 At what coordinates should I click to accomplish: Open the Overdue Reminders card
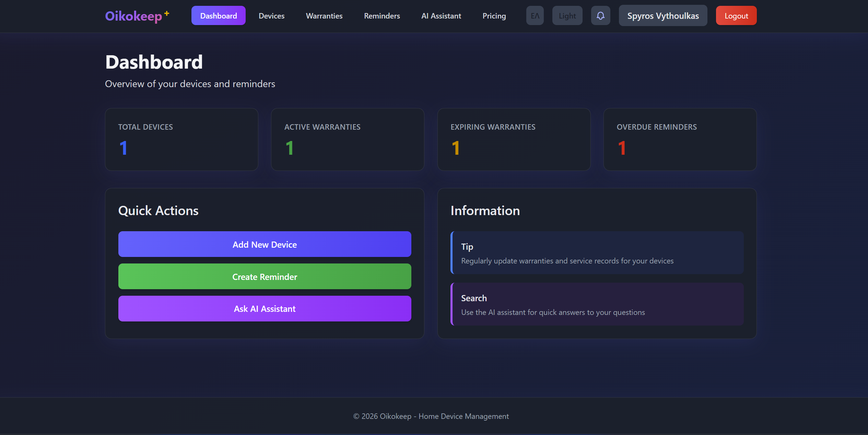tap(680, 139)
